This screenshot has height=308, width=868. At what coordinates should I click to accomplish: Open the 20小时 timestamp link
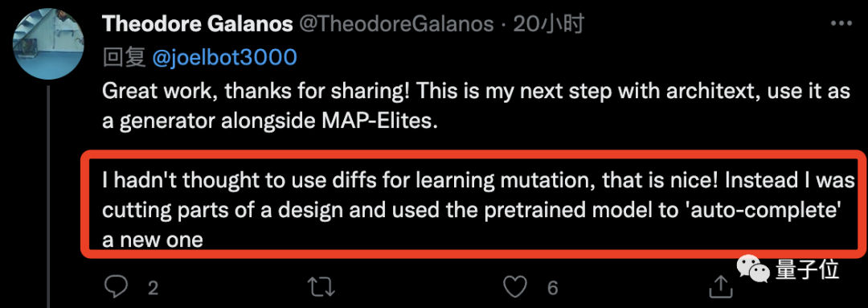click(x=548, y=24)
